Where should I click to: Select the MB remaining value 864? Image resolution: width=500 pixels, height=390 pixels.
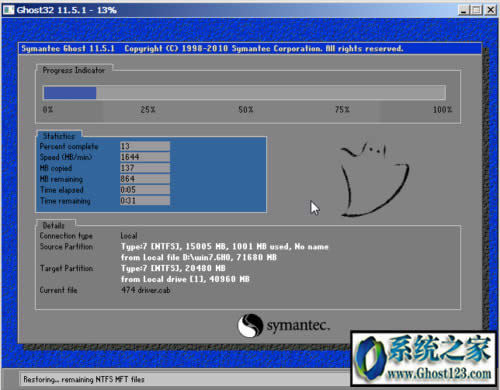click(145, 179)
